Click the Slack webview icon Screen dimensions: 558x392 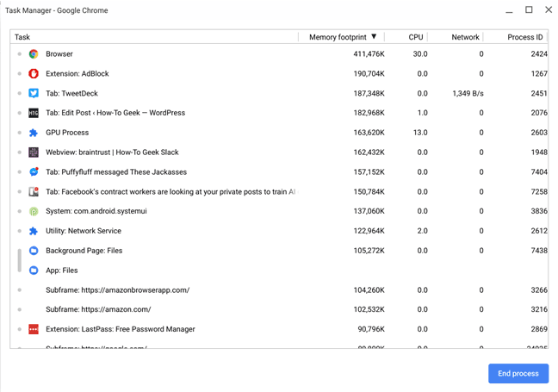[x=34, y=152]
